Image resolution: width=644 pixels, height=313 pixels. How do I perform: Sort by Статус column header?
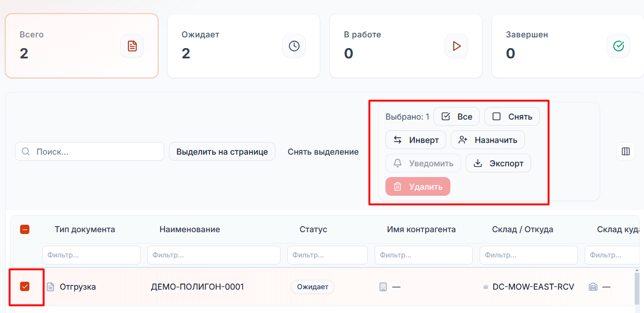coord(314,229)
